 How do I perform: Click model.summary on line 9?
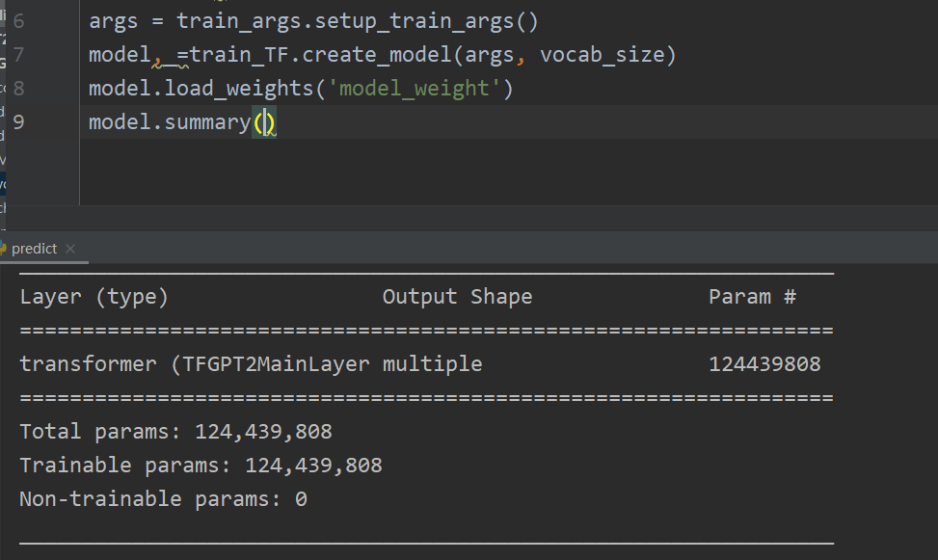170,122
